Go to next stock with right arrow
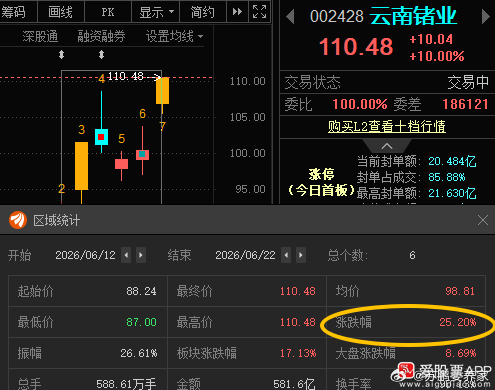495x390 pixels. (x=486, y=16)
